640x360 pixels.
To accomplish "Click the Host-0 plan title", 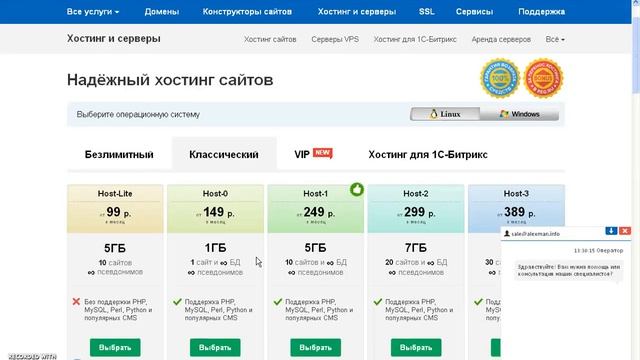I will click(x=215, y=193).
